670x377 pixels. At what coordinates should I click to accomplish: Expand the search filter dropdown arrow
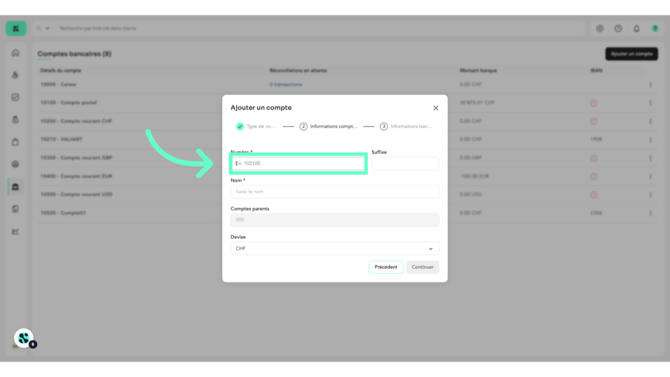47,29
